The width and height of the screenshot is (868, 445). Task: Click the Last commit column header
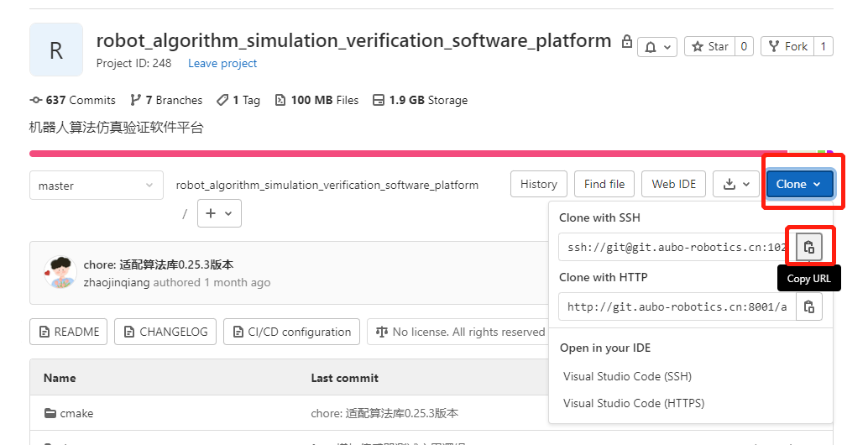(x=344, y=378)
